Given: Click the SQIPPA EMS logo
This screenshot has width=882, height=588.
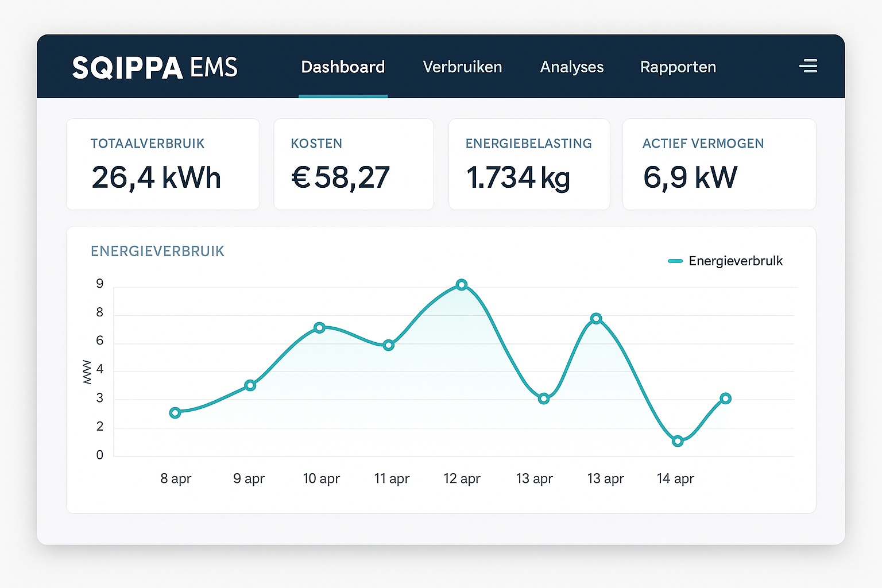Looking at the screenshot, I should (154, 67).
